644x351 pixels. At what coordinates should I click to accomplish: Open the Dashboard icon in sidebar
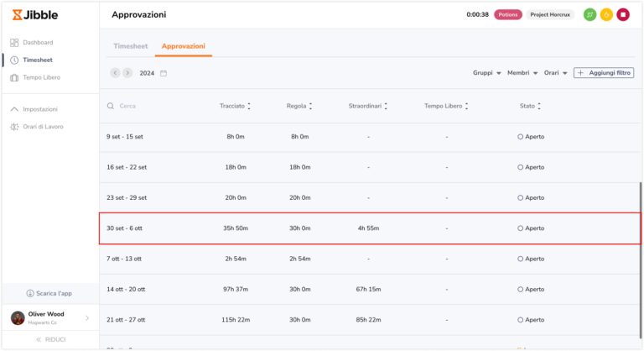[14, 42]
